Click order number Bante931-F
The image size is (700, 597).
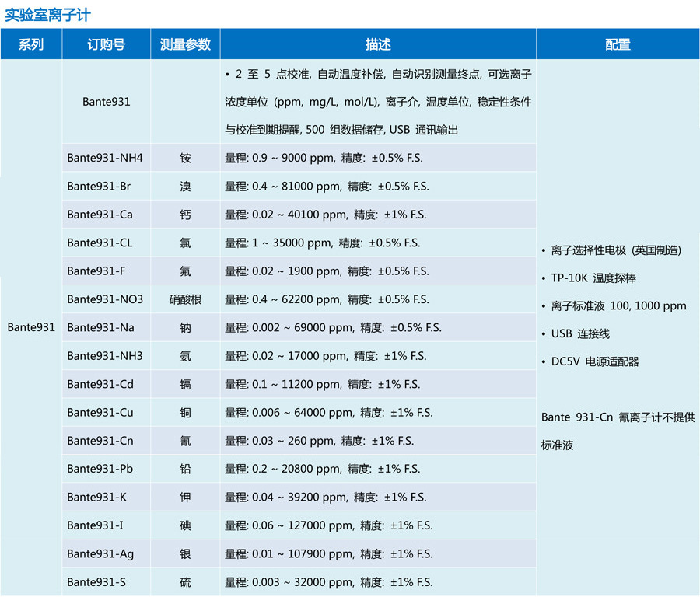[96, 271]
